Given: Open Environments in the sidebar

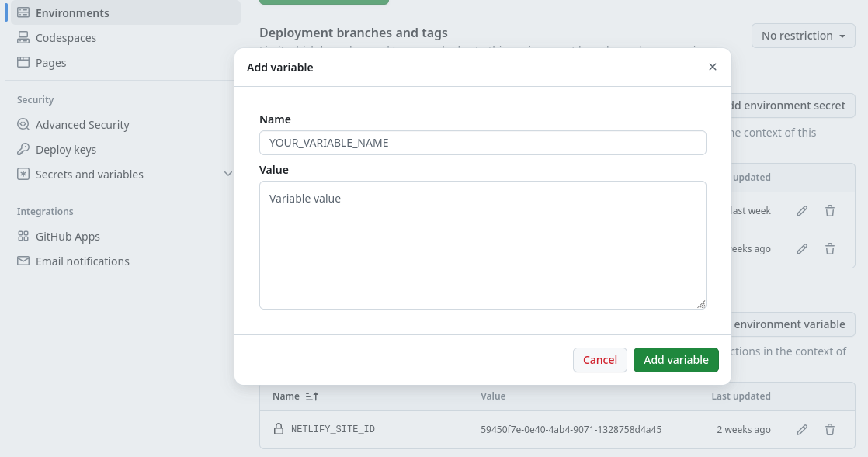Looking at the screenshot, I should tap(126, 12).
